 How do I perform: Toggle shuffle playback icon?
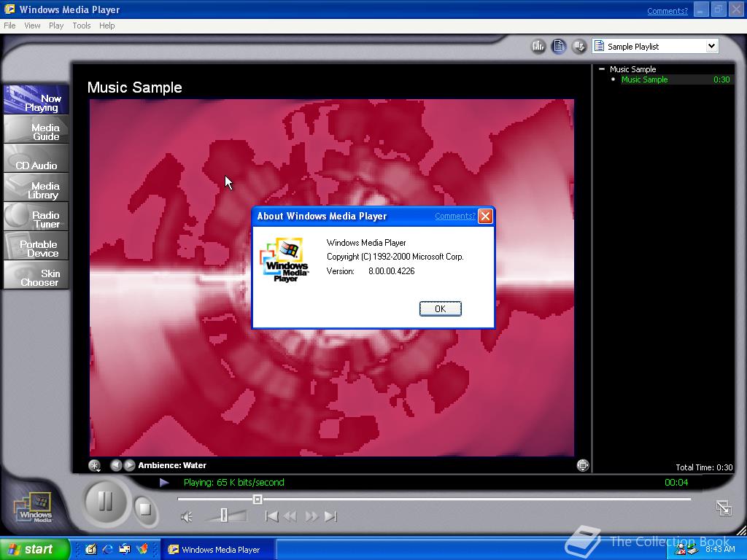click(578, 46)
